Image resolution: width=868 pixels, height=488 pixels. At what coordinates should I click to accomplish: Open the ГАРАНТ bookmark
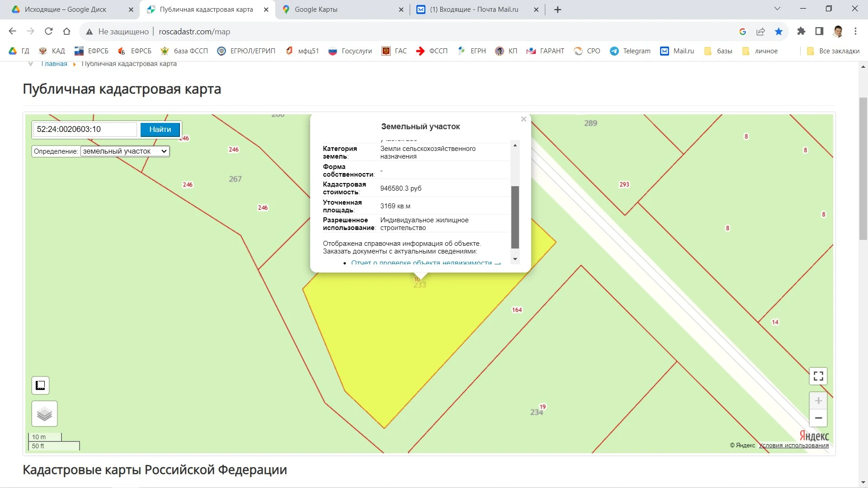click(x=545, y=51)
